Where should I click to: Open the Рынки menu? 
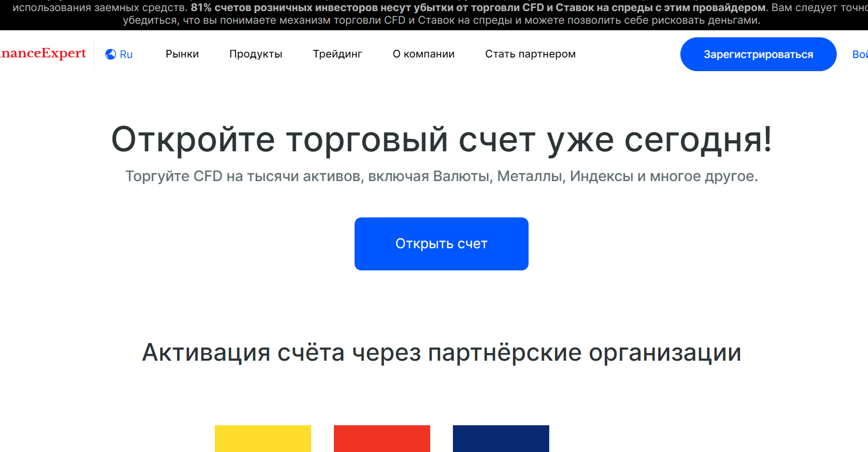point(182,54)
